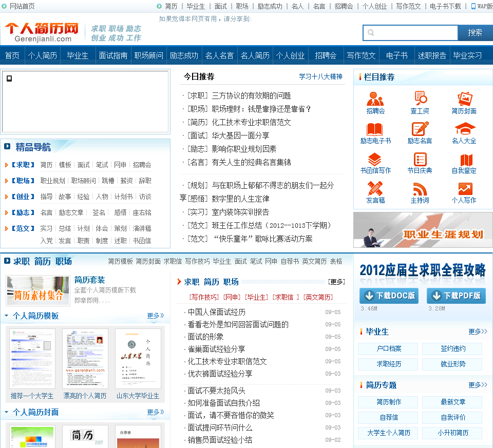The width and height of the screenshot is (493, 448).
Task: Open 简历模板 in the 求职 section links
Action: [x=120, y=261]
